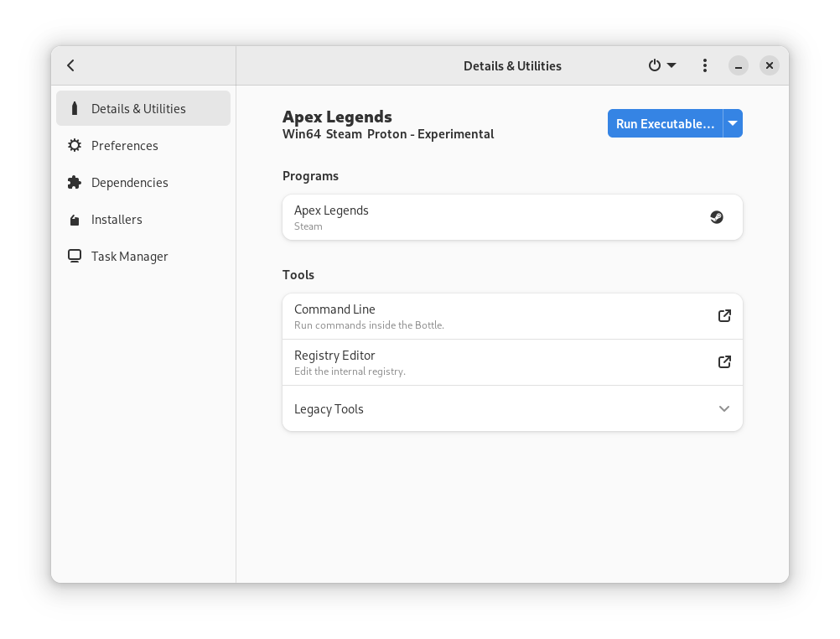The image size is (840, 639).
Task: Minimize the Bottles window
Action: click(x=739, y=65)
